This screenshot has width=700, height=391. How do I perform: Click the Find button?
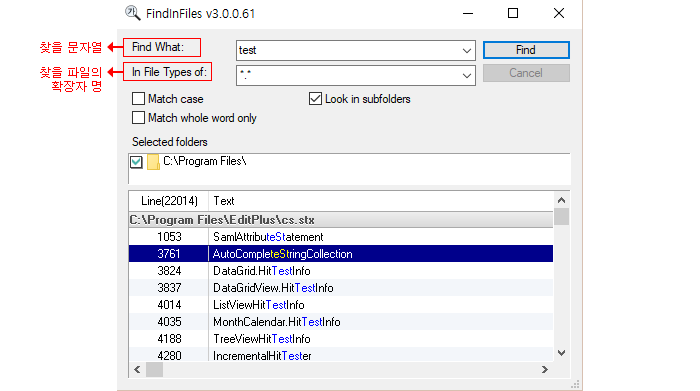[x=526, y=50]
